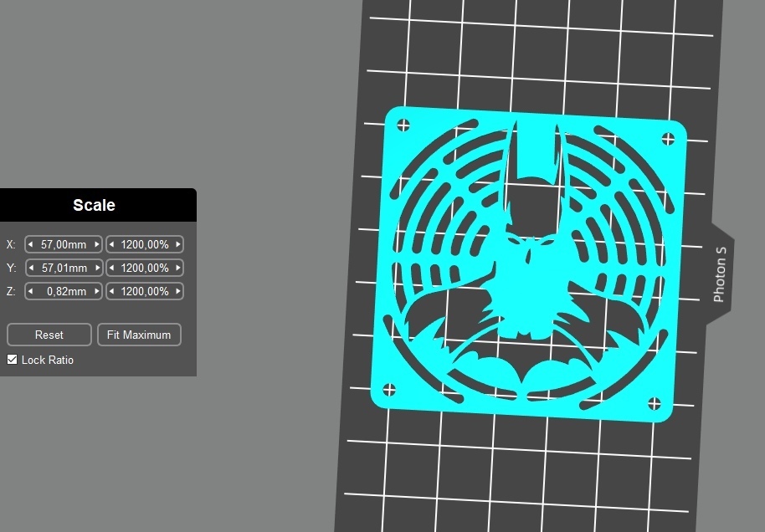This screenshot has width=765, height=532.
Task: Uncheck the Lock Ratio checkbox
Action: [x=12, y=359]
